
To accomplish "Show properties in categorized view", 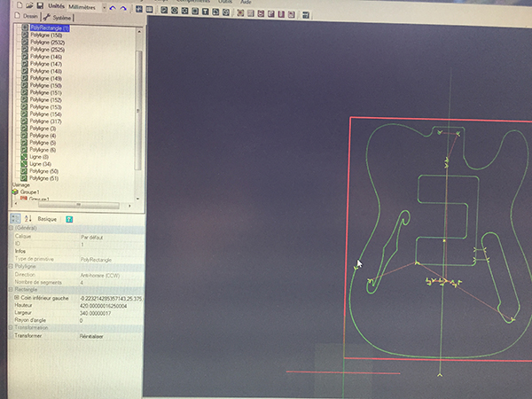I will pos(15,218).
